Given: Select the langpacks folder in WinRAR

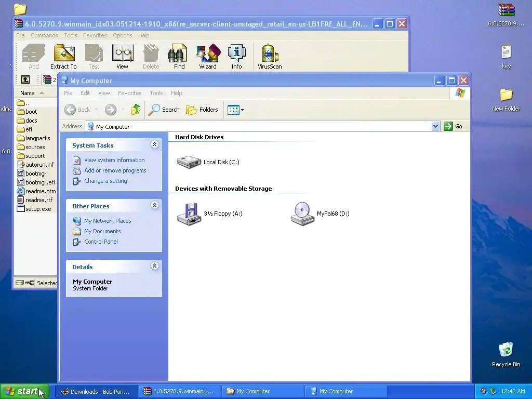Looking at the screenshot, I should [34, 138].
